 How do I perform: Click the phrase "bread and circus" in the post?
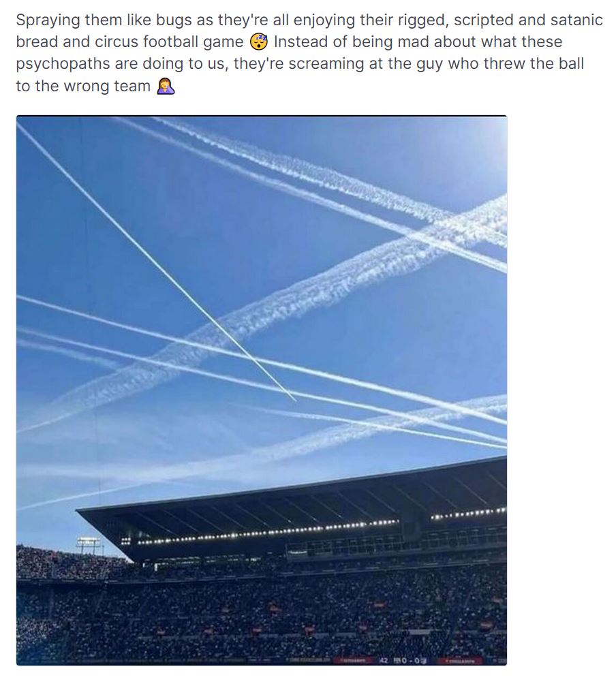coord(77,42)
